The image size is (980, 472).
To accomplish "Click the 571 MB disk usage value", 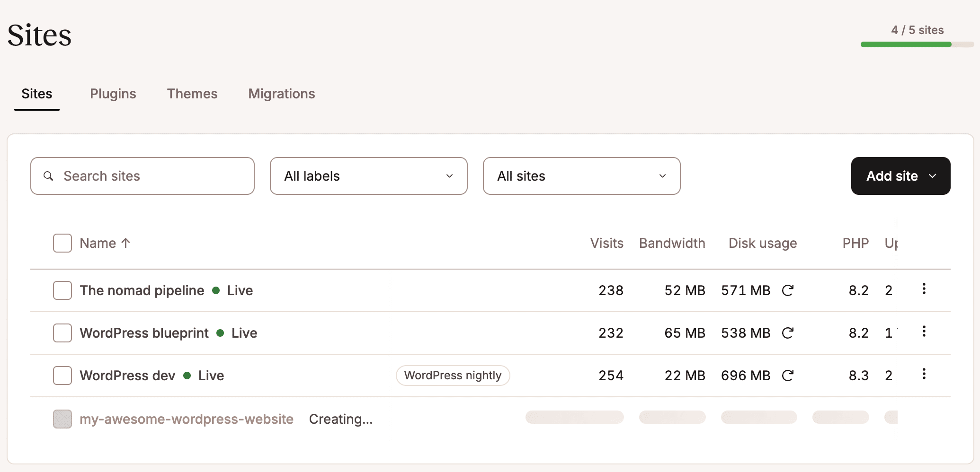I will tap(746, 290).
